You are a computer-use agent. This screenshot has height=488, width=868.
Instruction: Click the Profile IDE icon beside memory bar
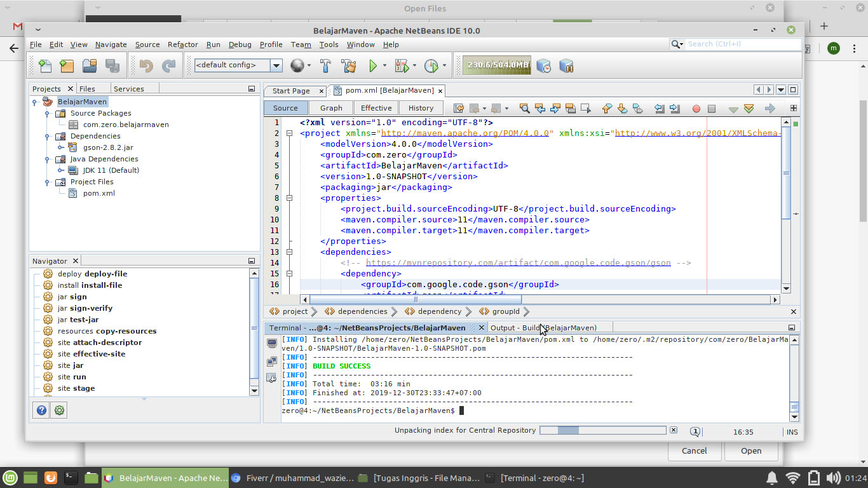(x=543, y=65)
